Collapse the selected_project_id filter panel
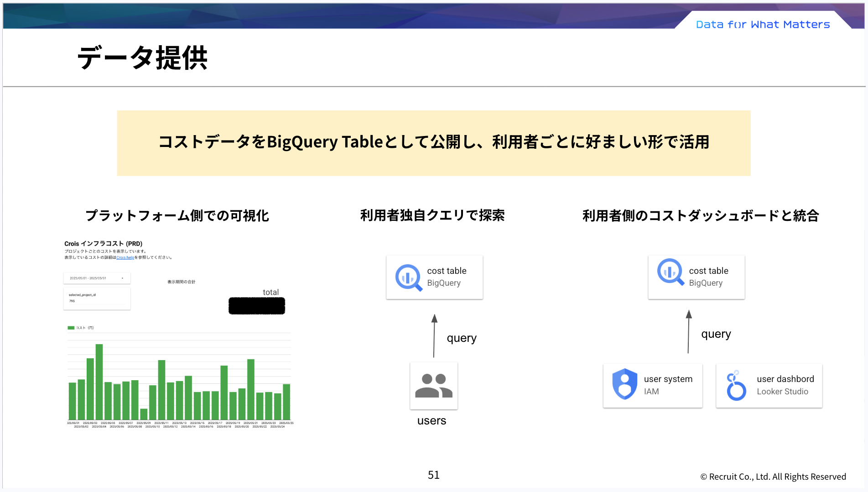The width and height of the screenshot is (868, 492). (x=97, y=298)
